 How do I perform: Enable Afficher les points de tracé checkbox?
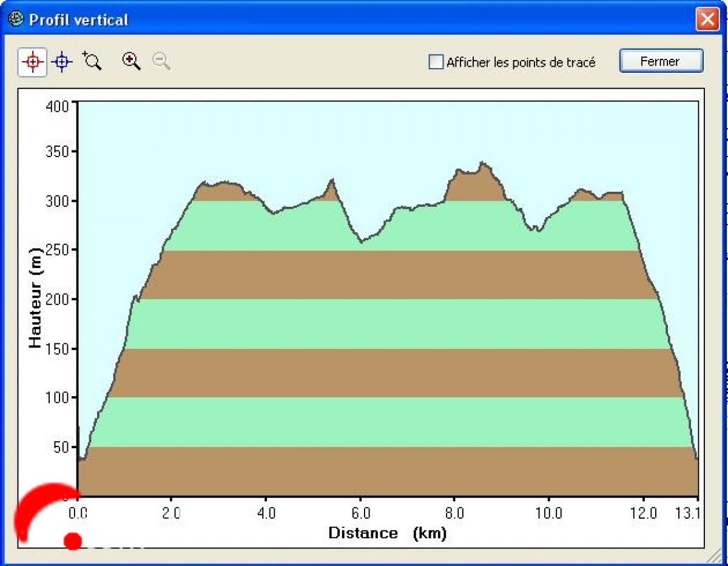(x=436, y=62)
